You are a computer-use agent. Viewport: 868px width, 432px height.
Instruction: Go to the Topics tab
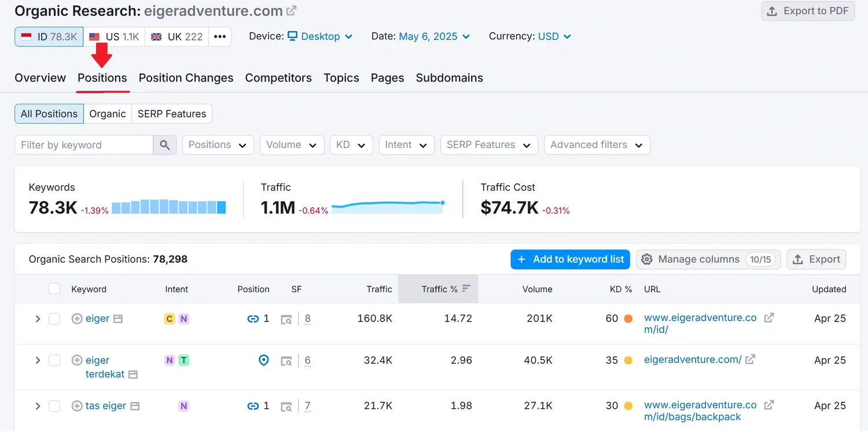pos(341,78)
